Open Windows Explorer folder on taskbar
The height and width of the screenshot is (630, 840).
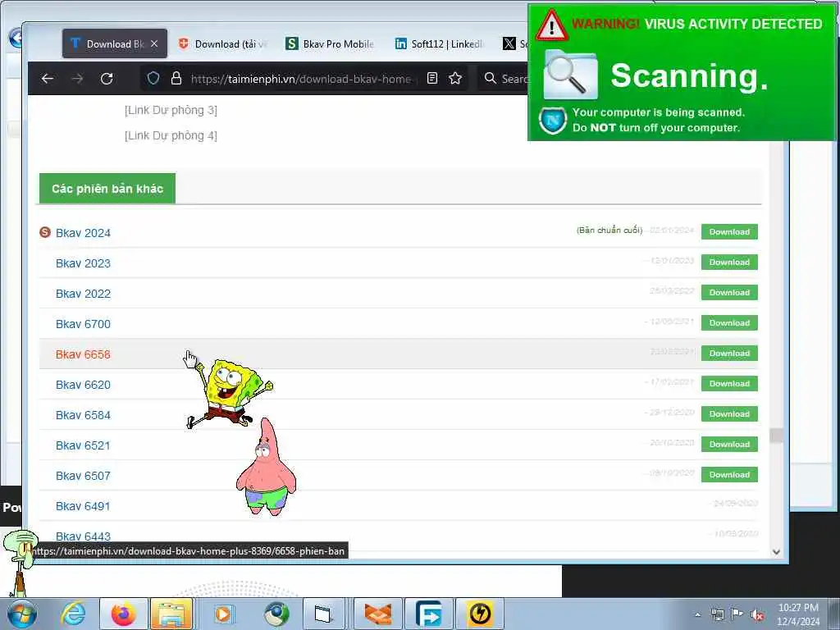(171, 614)
